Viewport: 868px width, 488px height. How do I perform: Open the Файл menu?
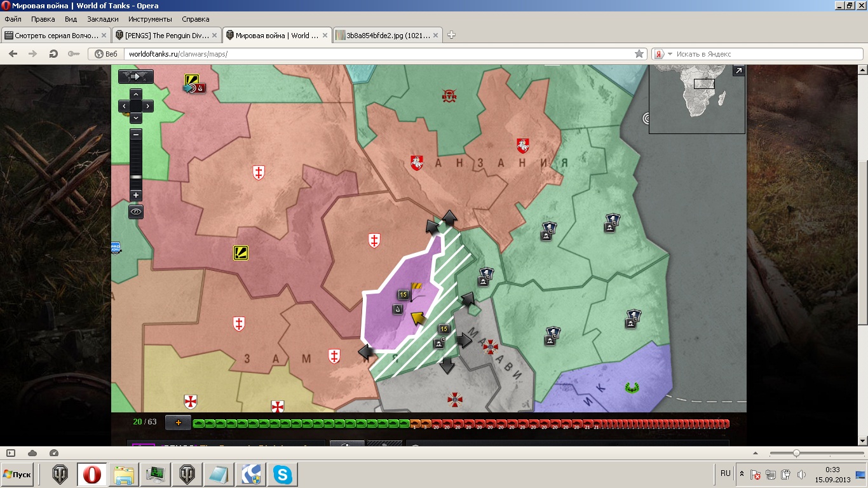pyautogui.click(x=13, y=19)
